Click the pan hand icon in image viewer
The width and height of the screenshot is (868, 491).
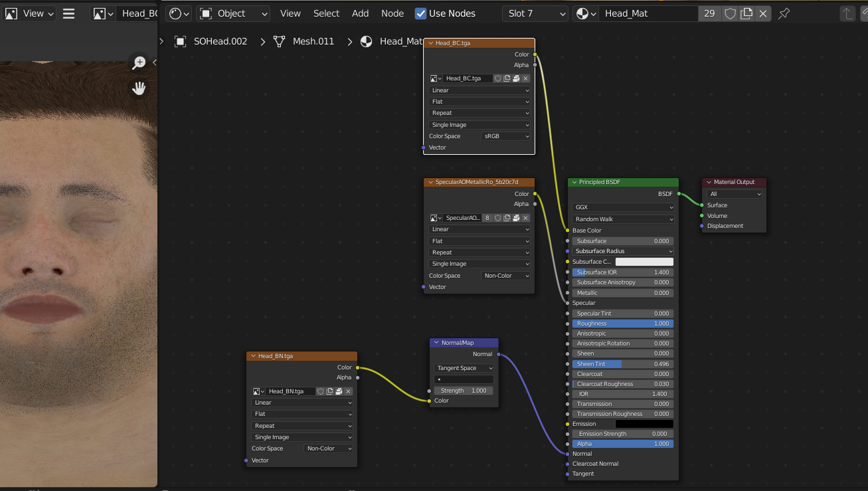139,88
